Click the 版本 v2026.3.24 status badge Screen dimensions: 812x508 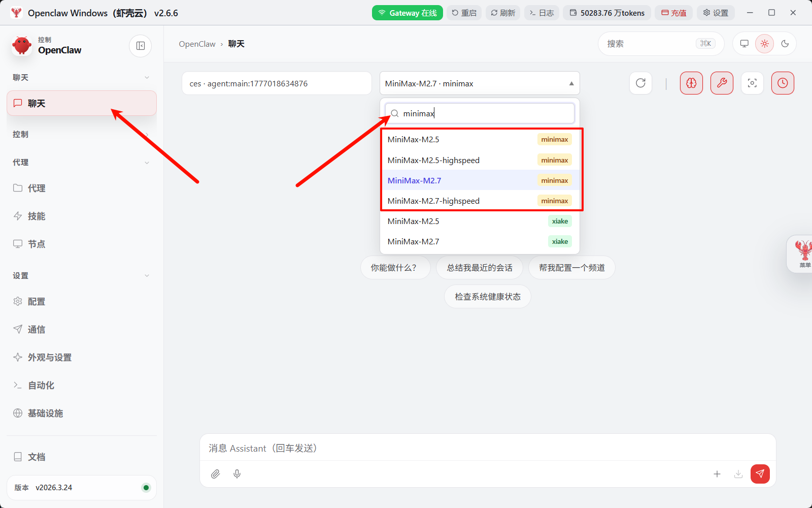[82, 488]
